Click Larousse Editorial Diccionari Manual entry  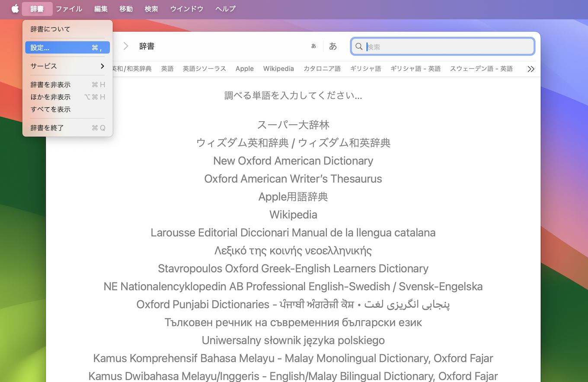(293, 233)
